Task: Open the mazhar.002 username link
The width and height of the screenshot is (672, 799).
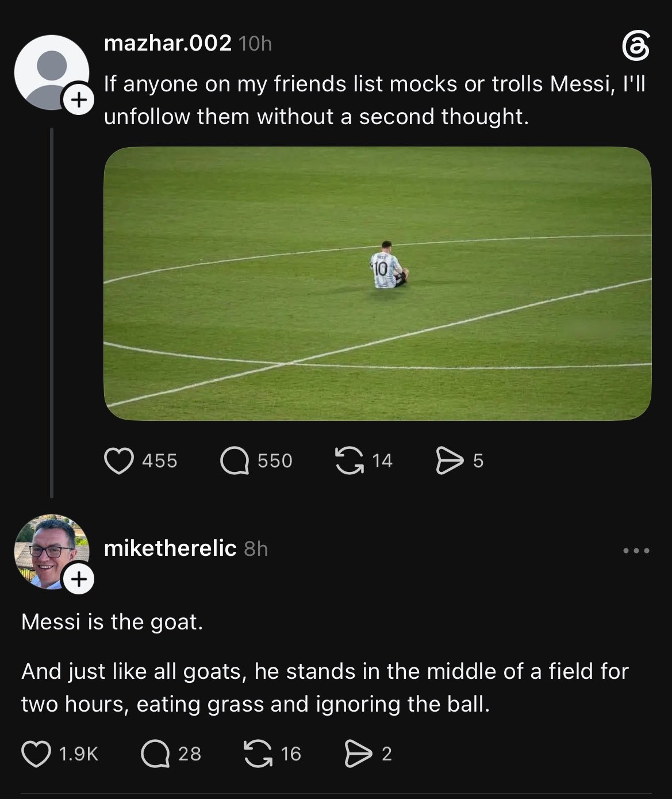Action: click(168, 43)
